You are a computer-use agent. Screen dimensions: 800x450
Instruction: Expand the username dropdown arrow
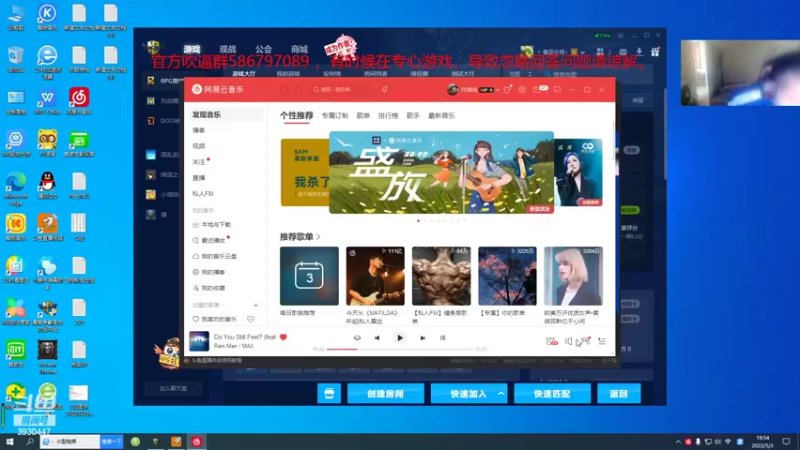pyautogui.click(x=498, y=90)
